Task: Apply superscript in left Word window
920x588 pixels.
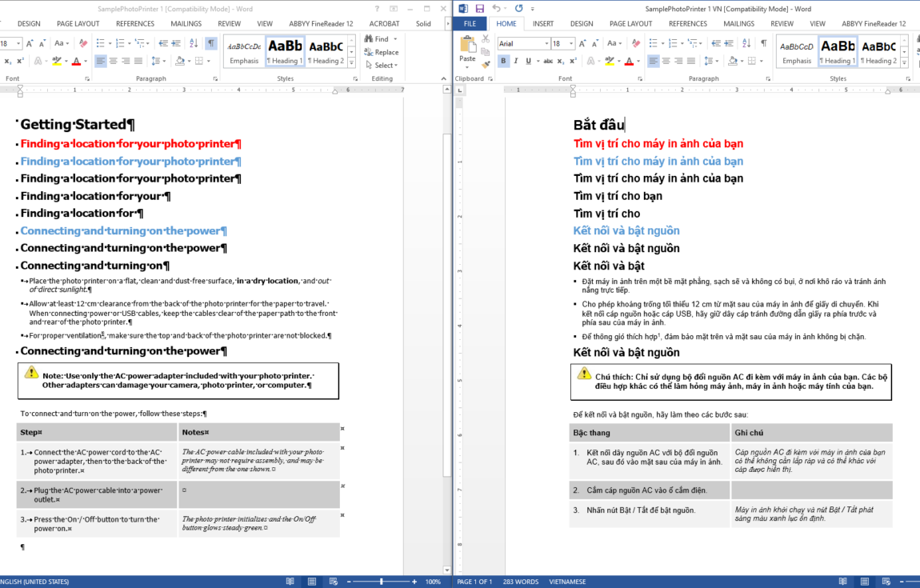Action: (20, 61)
